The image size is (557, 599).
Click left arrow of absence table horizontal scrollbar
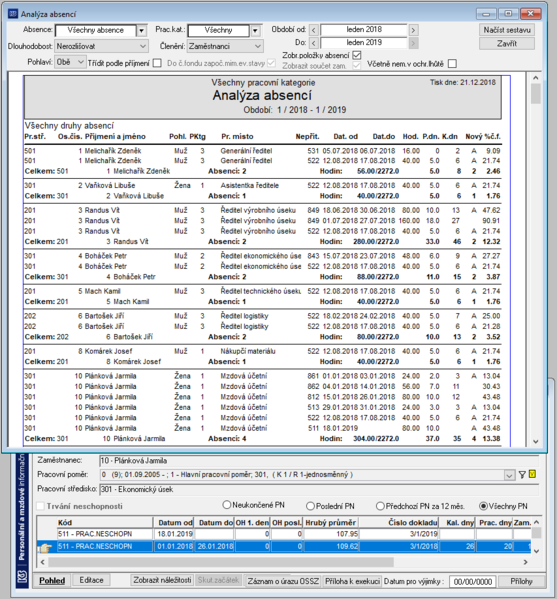[42, 562]
